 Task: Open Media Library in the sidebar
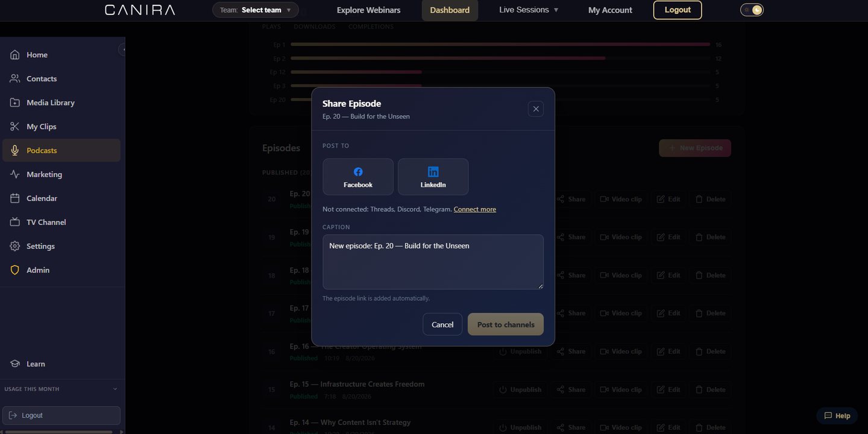click(x=61, y=102)
